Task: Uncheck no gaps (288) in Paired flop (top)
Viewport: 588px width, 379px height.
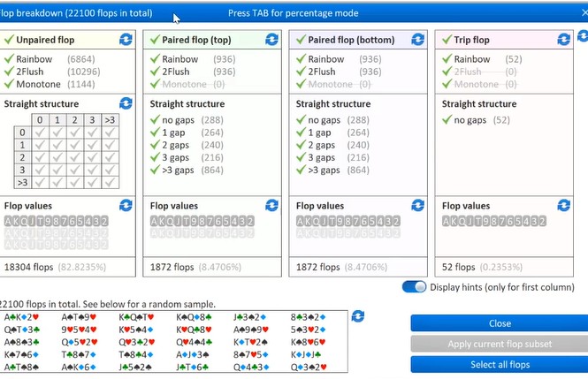Action: click(x=155, y=120)
